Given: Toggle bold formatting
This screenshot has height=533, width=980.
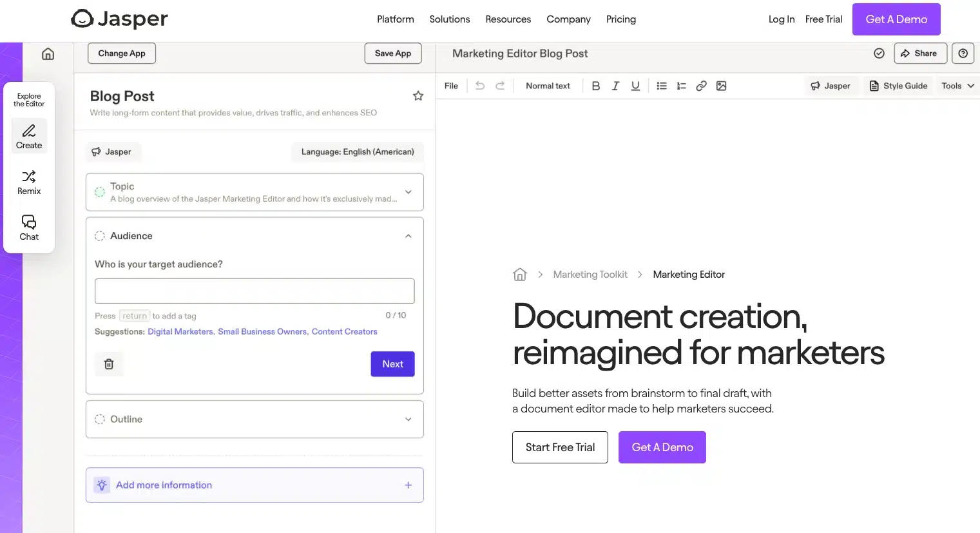Looking at the screenshot, I should pyautogui.click(x=596, y=86).
